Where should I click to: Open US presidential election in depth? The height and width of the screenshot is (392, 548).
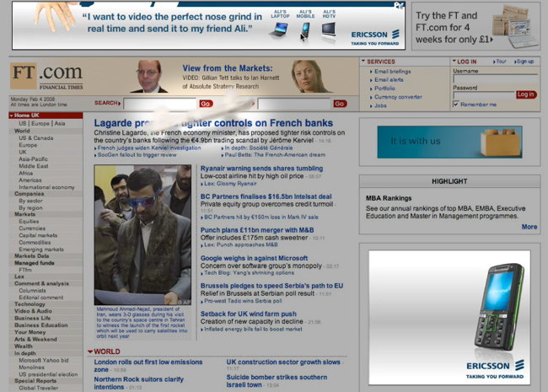click(x=48, y=374)
